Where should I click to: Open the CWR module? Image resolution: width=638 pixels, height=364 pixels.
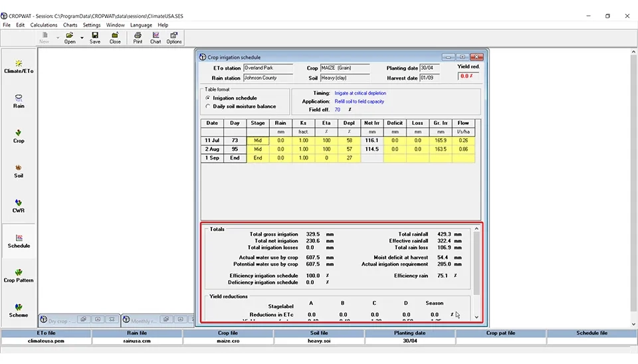click(19, 205)
